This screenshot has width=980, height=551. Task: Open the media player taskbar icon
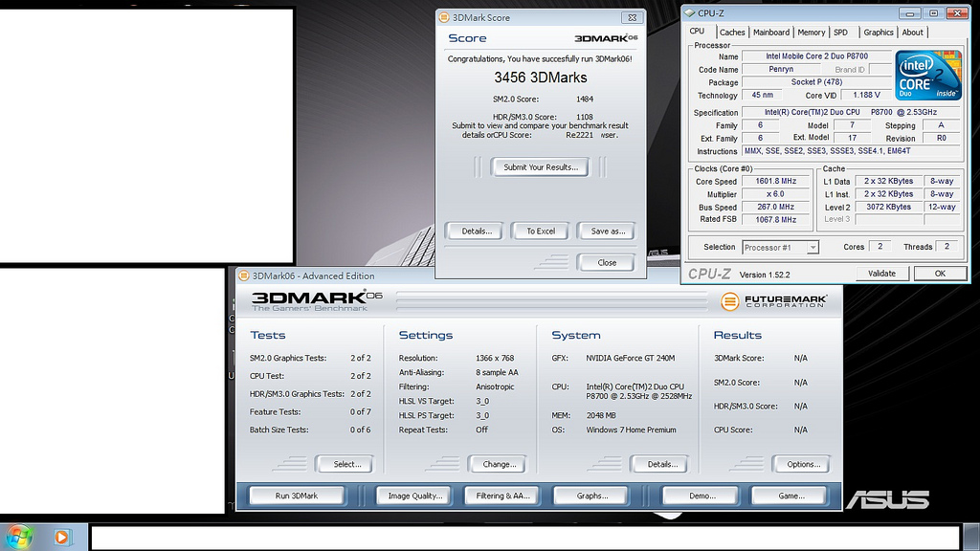coord(62,537)
